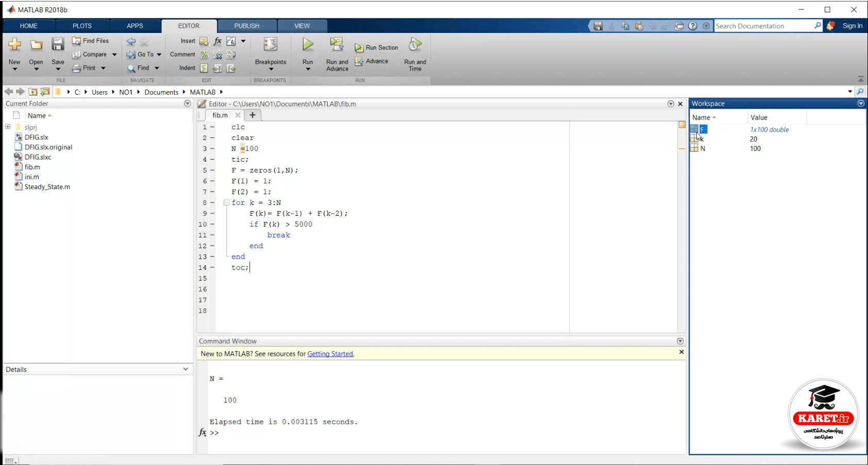868x465 pixels.
Task: Switch to the VIEW tab
Action: pos(302,26)
